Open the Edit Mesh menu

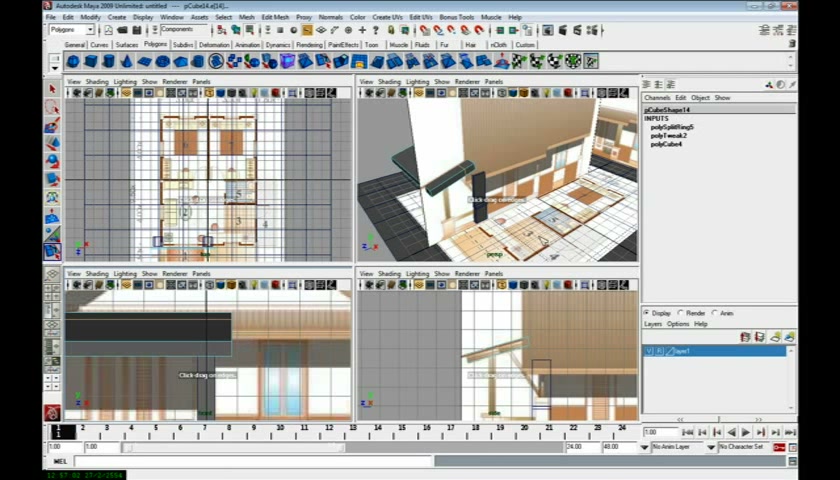click(275, 17)
